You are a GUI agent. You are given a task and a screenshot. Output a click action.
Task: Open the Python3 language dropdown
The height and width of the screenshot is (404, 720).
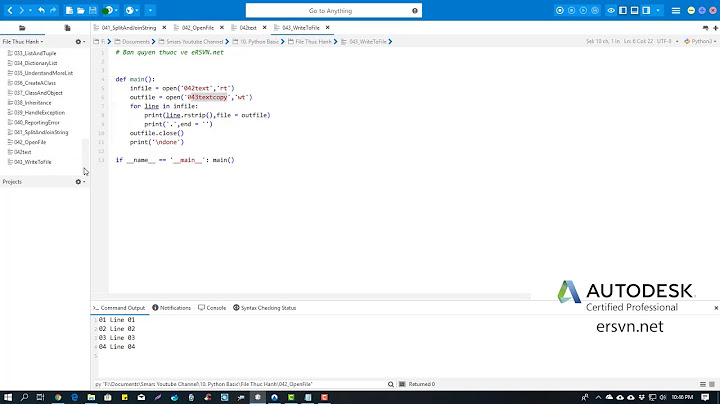coord(700,41)
